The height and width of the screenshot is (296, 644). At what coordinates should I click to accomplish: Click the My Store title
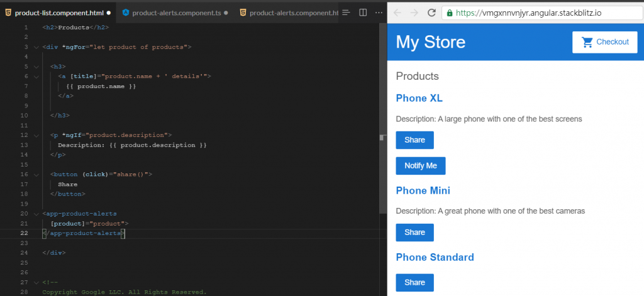(430, 42)
